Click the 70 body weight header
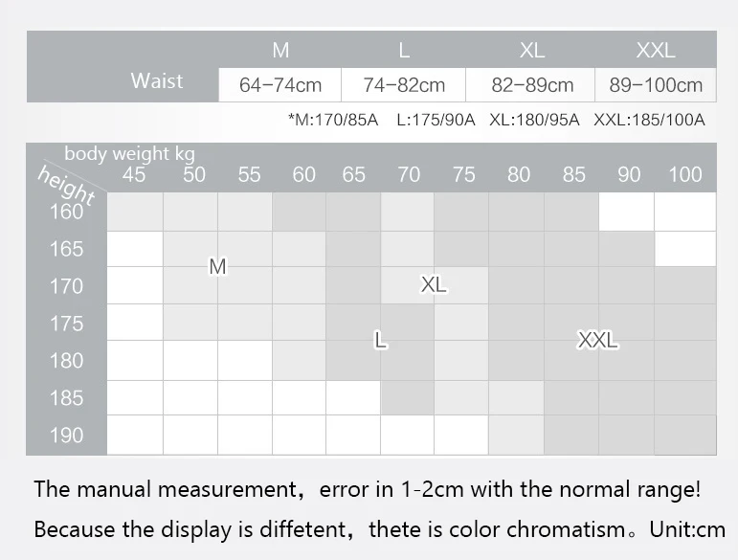This screenshot has height=560, width=738. 409,174
